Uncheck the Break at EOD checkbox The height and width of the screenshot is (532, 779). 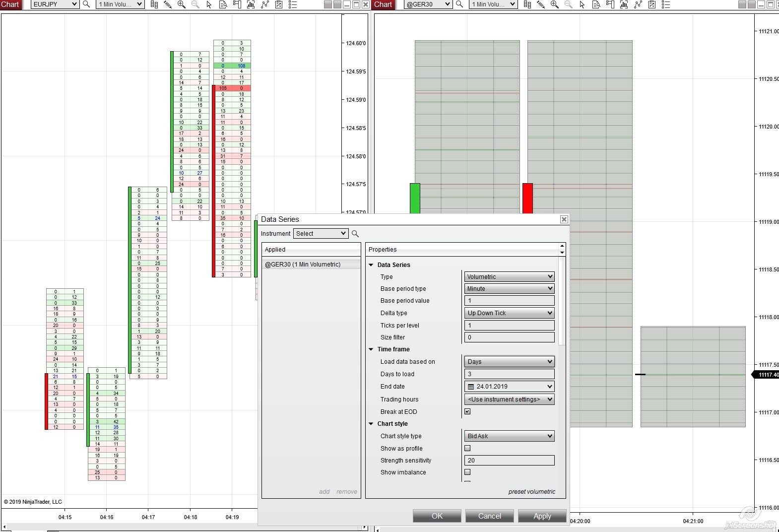(467, 411)
